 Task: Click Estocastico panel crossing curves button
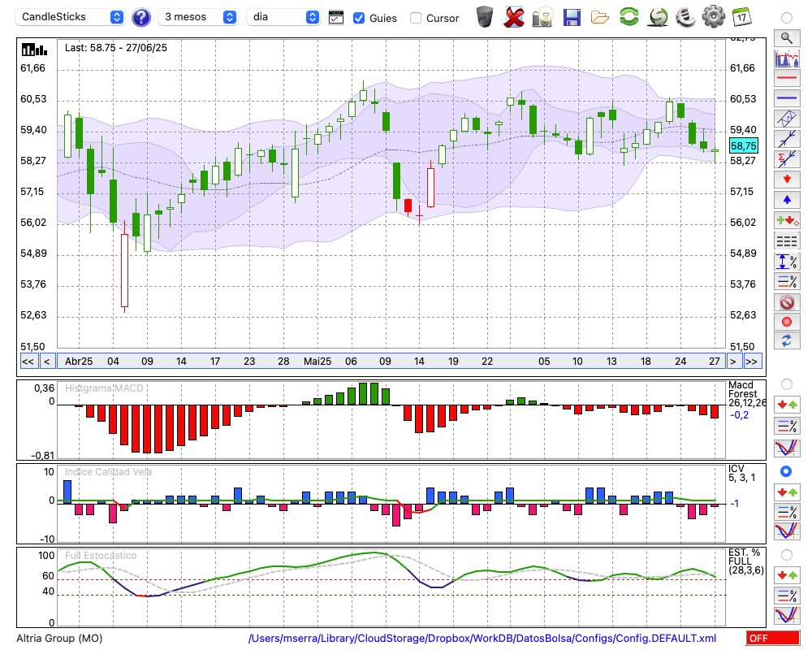coord(787,615)
